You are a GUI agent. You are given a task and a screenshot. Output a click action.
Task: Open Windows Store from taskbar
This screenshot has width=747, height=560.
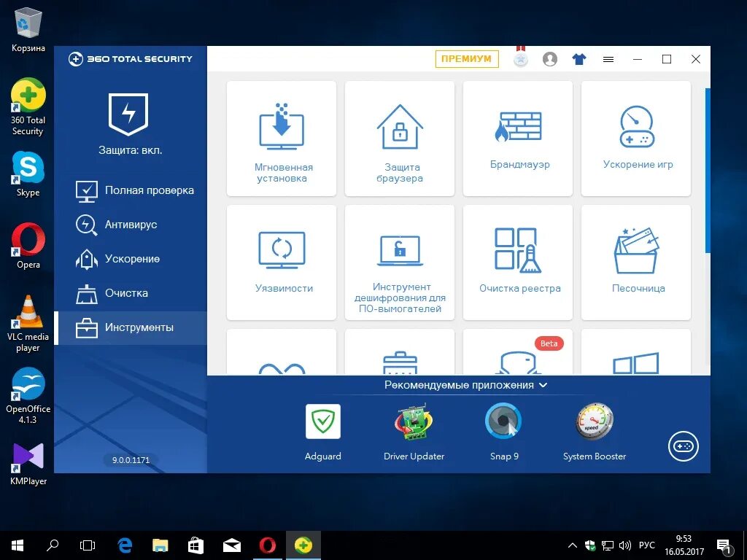pos(196,545)
